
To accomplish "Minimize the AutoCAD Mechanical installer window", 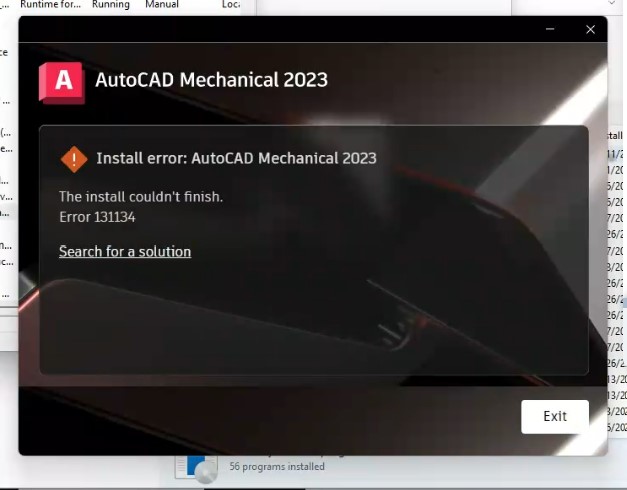I will tap(550, 29).
